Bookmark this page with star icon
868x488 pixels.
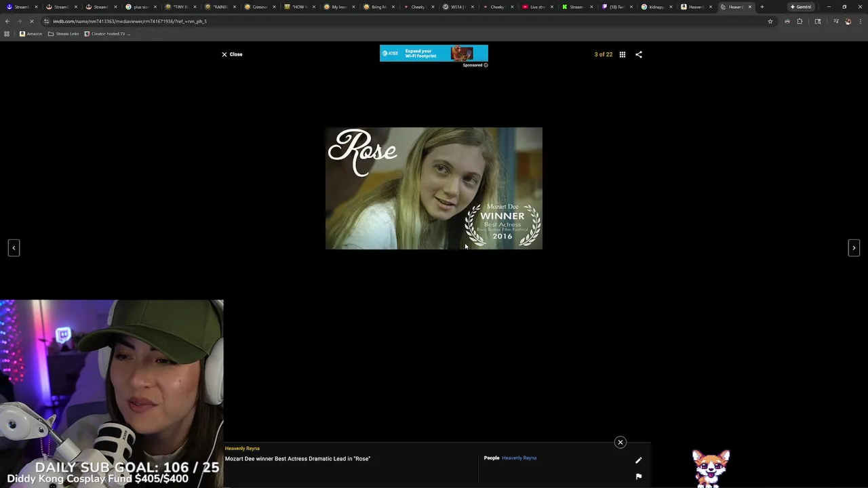(770, 21)
